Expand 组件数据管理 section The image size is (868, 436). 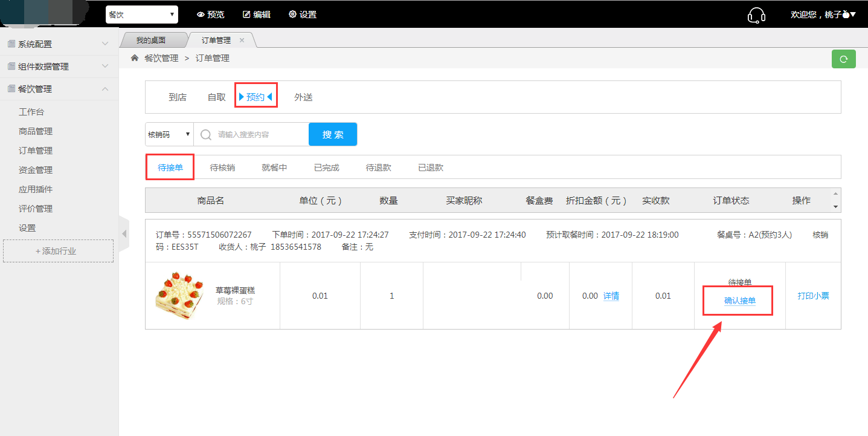(59, 67)
